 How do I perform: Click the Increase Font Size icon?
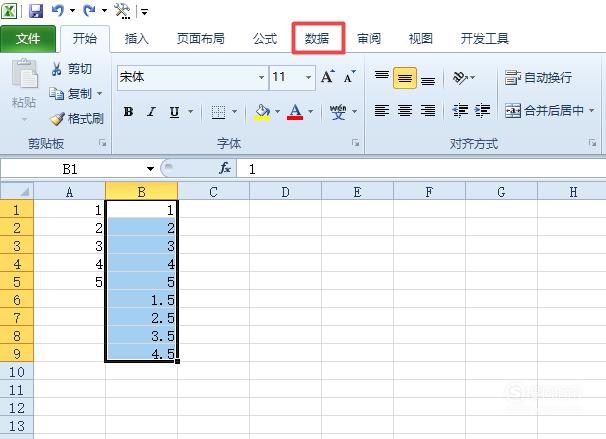pos(328,77)
